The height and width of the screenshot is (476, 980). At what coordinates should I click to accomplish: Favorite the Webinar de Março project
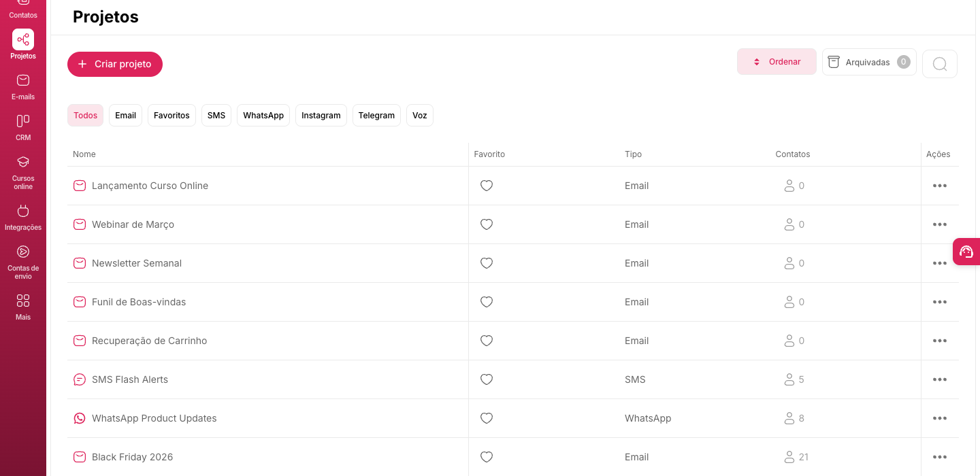(487, 224)
